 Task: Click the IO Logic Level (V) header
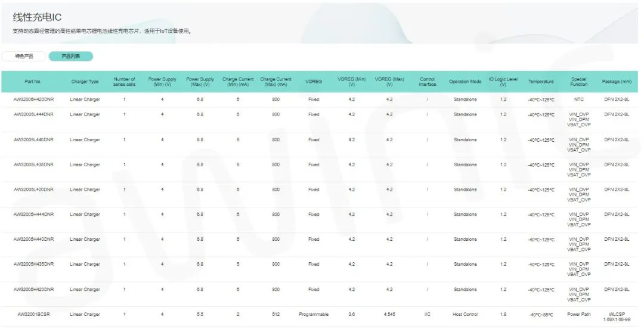click(503, 82)
